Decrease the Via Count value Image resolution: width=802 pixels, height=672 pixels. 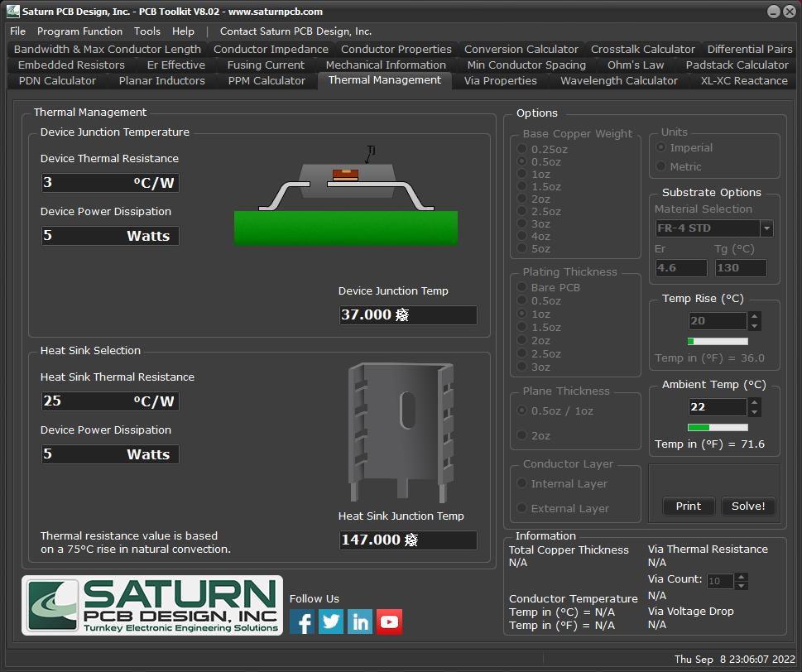(741, 585)
